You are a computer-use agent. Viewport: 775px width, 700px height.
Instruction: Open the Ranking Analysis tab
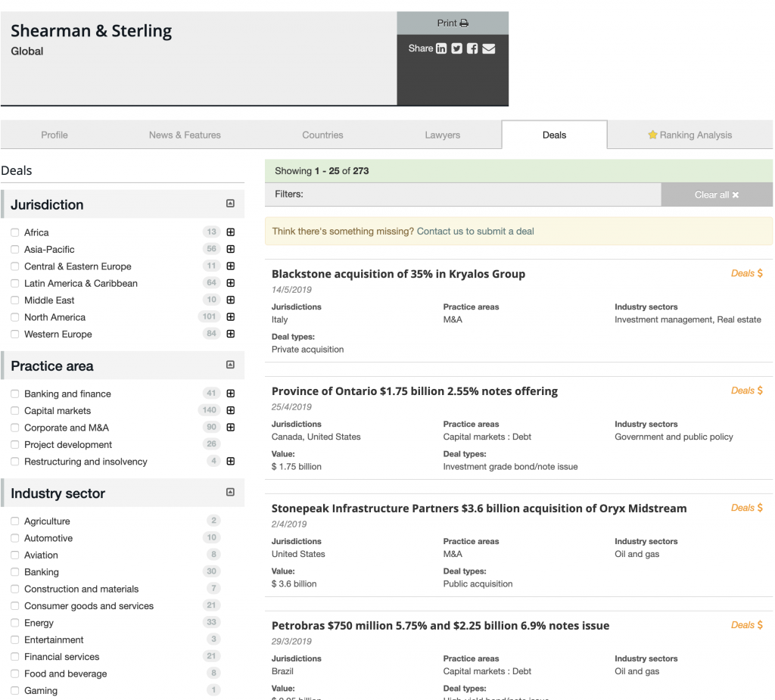tap(689, 135)
